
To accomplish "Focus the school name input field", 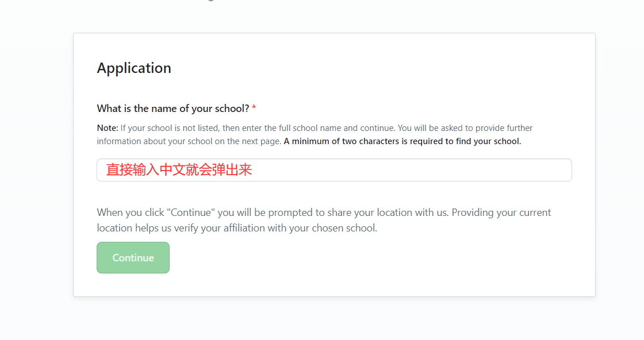I will (x=334, y=170).
